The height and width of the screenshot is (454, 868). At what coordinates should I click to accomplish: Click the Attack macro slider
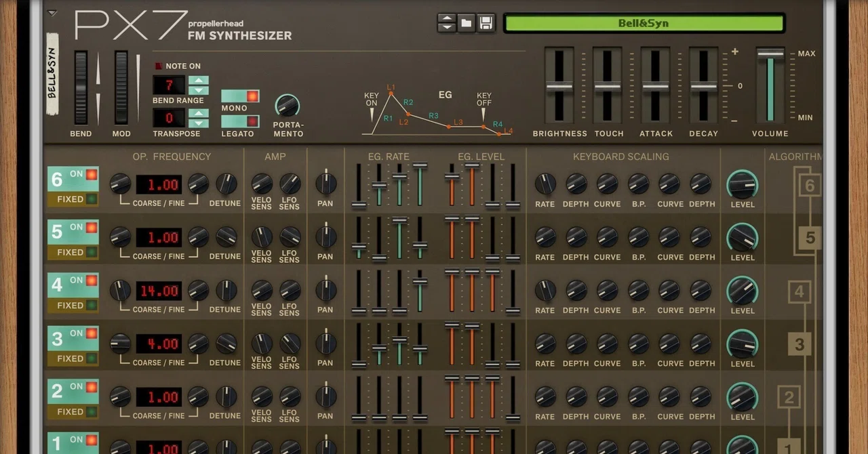pos(656,86)
